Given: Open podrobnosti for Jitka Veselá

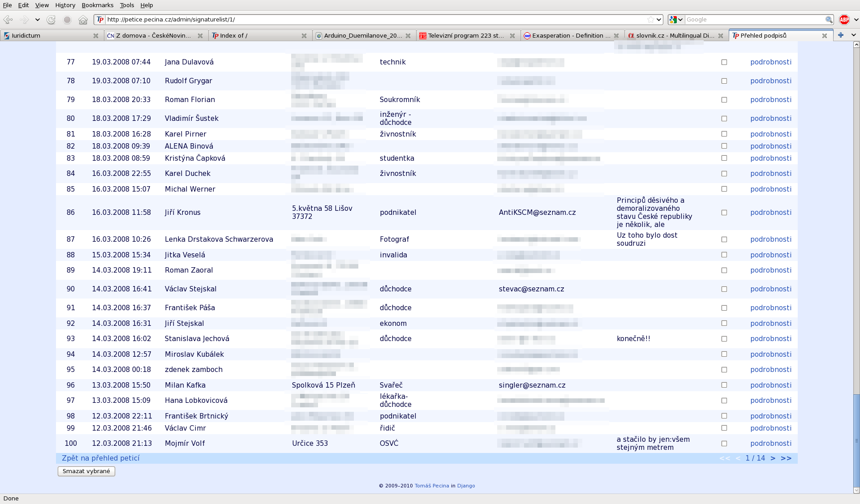Looking at the screenshot, I should [x=770, y=255].
